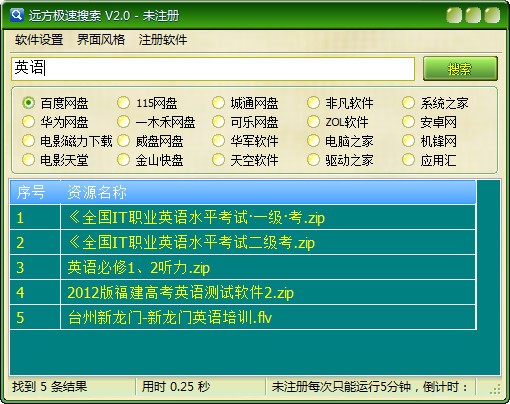The width and height of the screenshot is (510, 404).
Task: Click the resize grip in the bottom-right status bar
Action: [496, 389]
